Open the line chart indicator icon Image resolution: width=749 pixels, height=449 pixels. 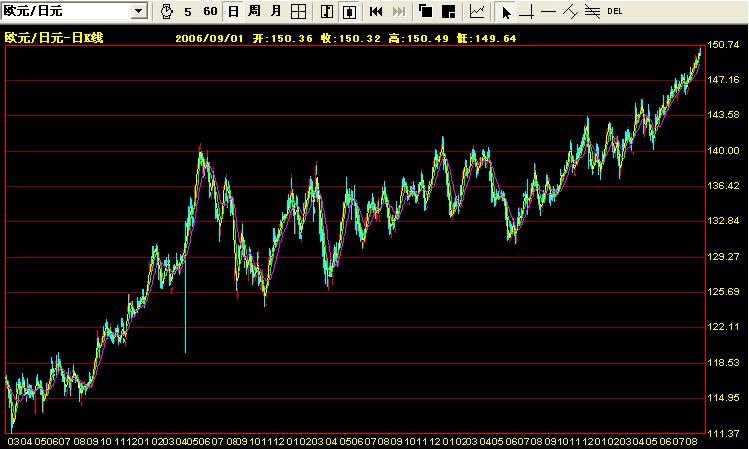[x=477, y=11]
